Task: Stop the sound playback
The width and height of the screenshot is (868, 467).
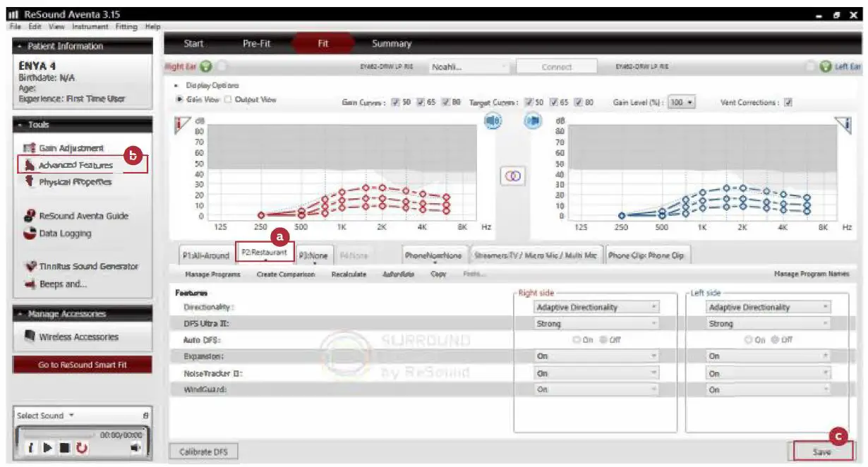Action: point(64,447)
